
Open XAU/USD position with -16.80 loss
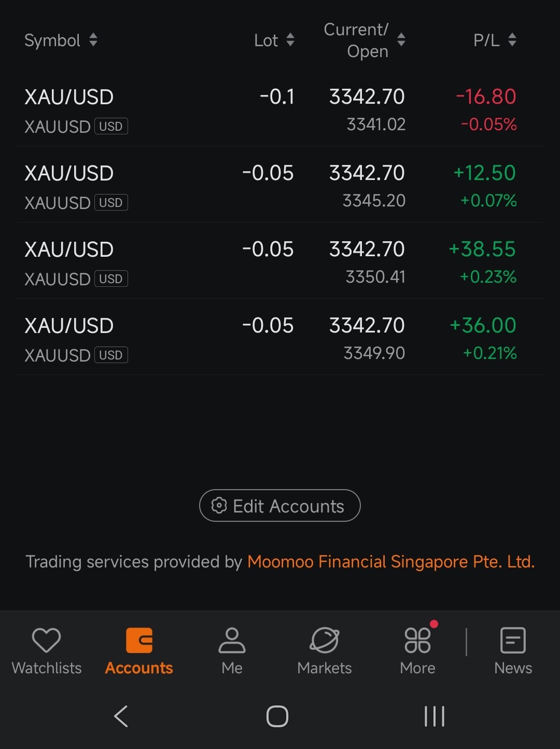(x=280, y=110)
